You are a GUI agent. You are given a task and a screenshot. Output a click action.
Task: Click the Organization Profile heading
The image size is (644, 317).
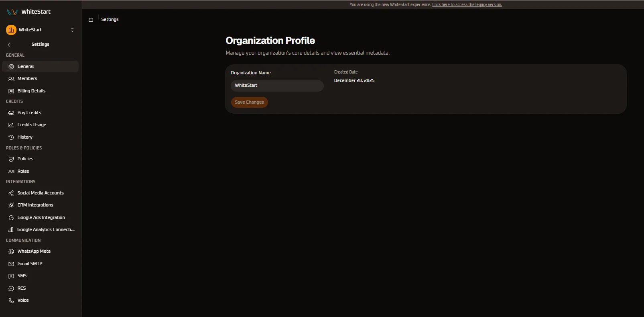tap(270, 41)
